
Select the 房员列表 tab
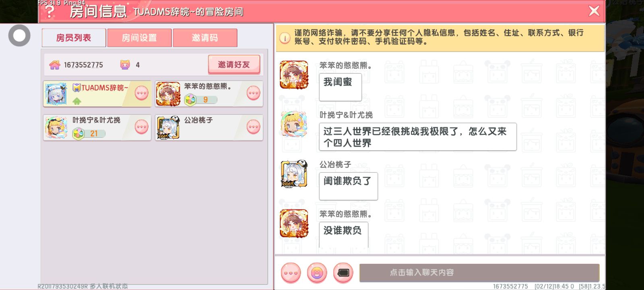click(74, 38)
